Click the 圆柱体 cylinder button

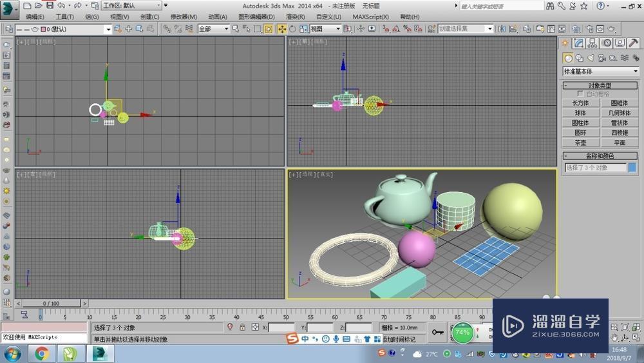[580, 123]
